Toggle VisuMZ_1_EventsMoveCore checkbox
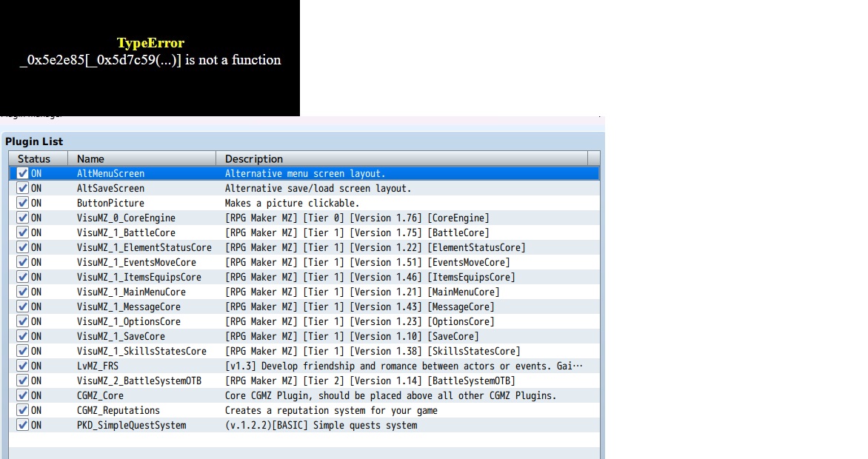This screenshot has width=868, height=459. 23,262
